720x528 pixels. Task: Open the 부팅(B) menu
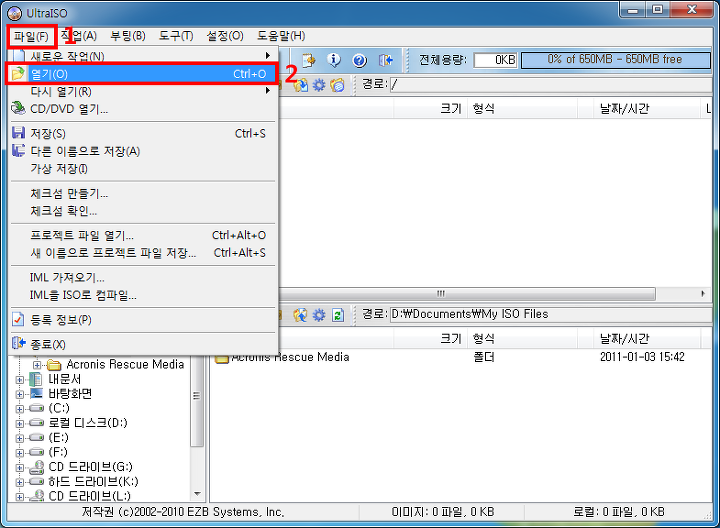coord(128,36)
